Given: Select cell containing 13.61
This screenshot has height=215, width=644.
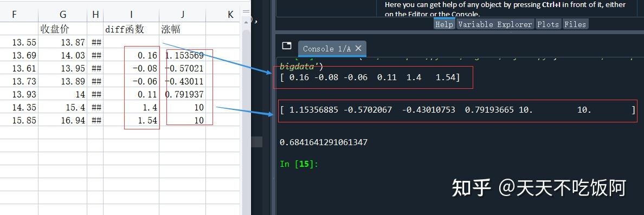Looking at the screenshot, I should pyautogui.click(x=19, y=68).
